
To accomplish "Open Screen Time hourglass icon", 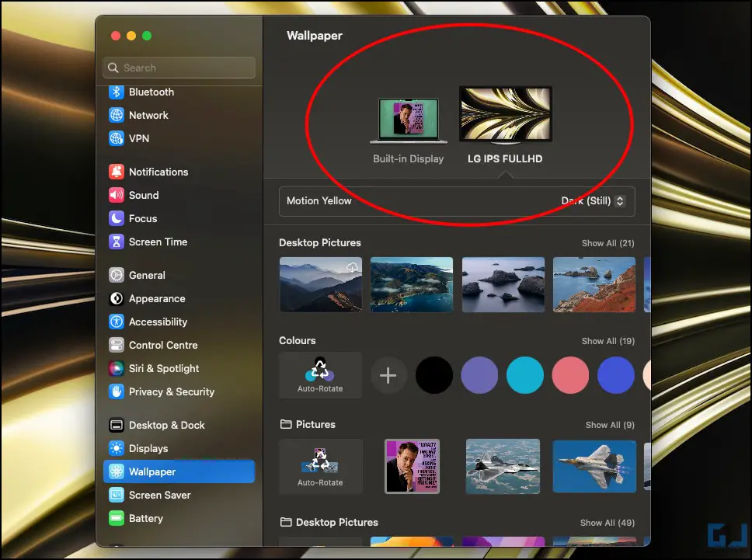I will (116, 242).
